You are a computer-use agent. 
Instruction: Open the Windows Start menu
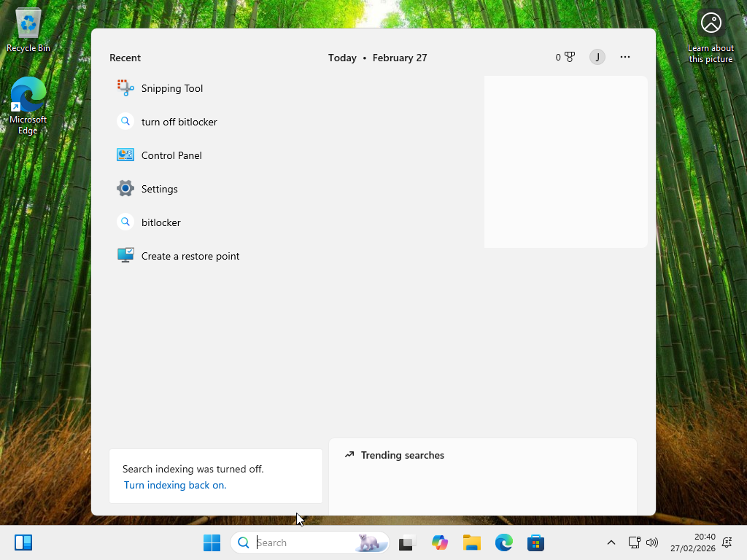212,542
